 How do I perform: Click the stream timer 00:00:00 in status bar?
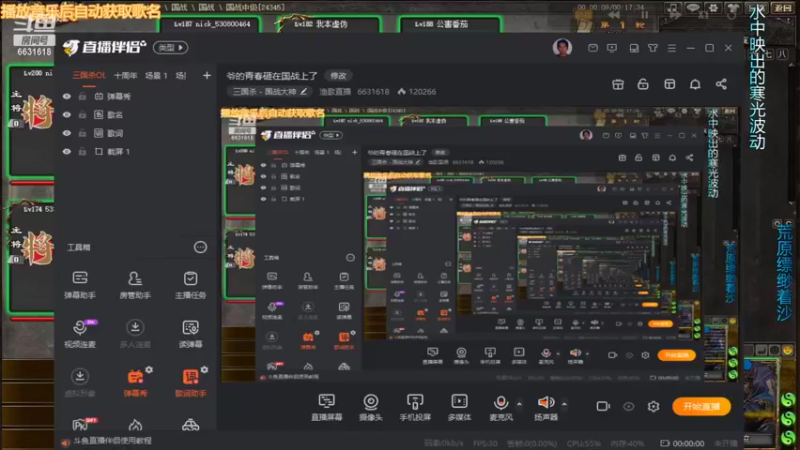[688, 443]
